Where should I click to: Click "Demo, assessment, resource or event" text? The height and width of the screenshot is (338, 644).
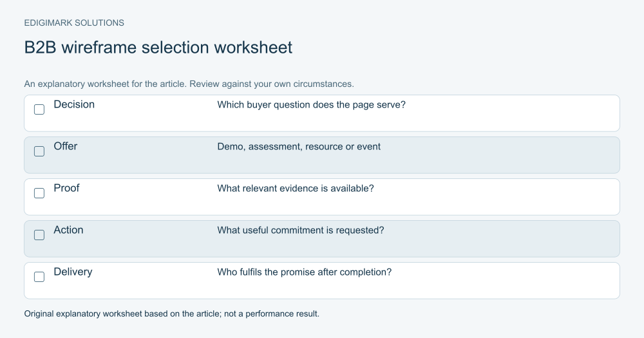pyautogui.click(x=299, y=147)
